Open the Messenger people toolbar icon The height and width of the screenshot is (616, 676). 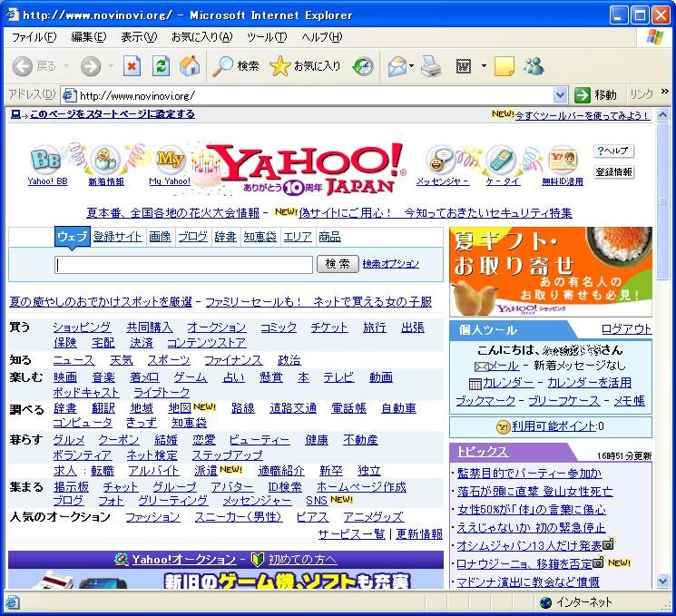(x=534, y=66)
